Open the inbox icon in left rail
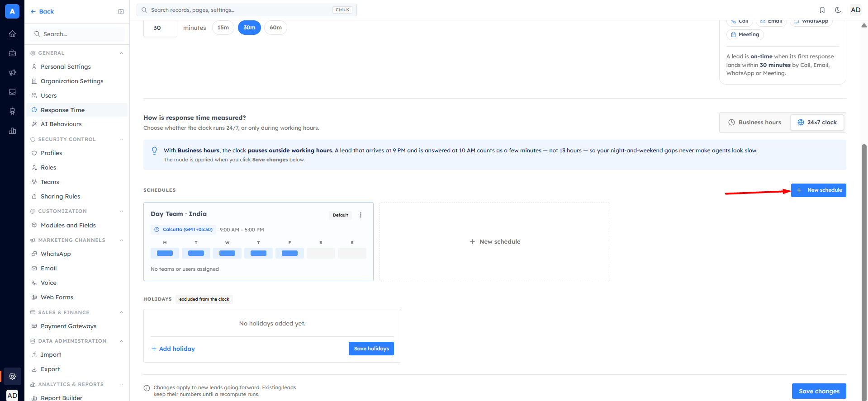 [x=12, y=92]
